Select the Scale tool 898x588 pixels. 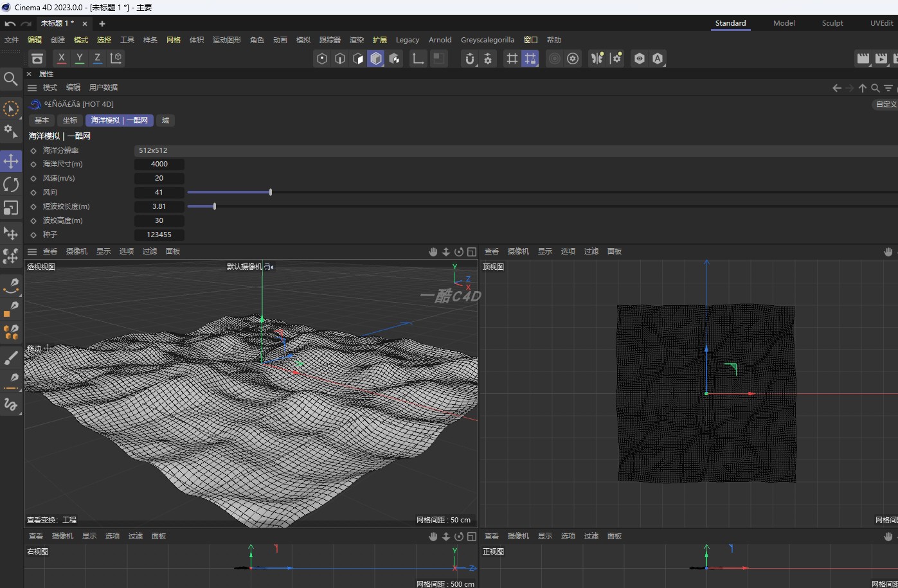(11, 208)
